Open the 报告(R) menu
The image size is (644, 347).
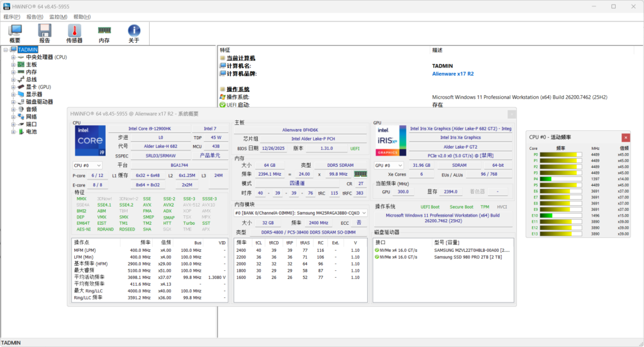35,17
